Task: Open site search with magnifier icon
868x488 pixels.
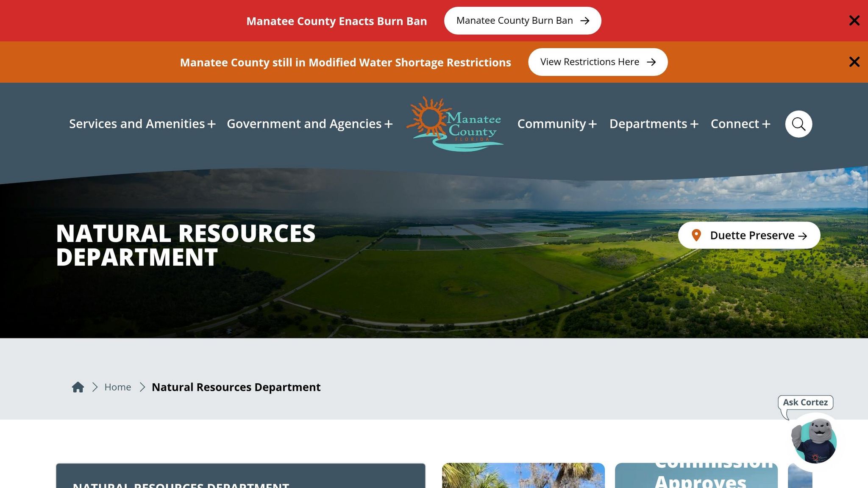Action: pos(798,124)
